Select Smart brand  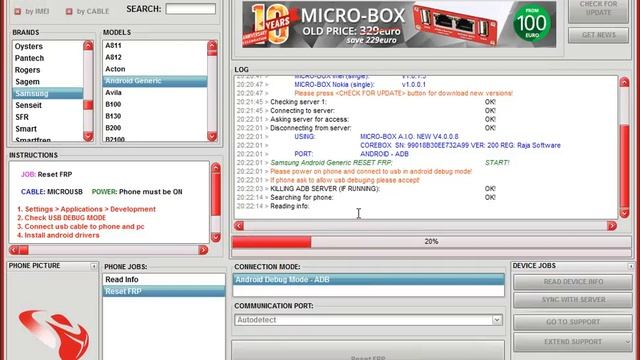48,129
